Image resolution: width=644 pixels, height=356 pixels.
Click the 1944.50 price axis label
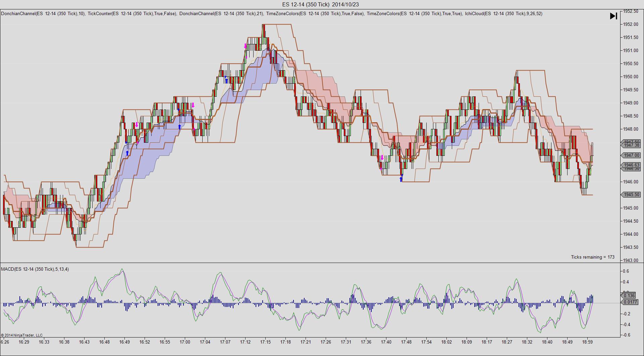(x=631, y=221)
